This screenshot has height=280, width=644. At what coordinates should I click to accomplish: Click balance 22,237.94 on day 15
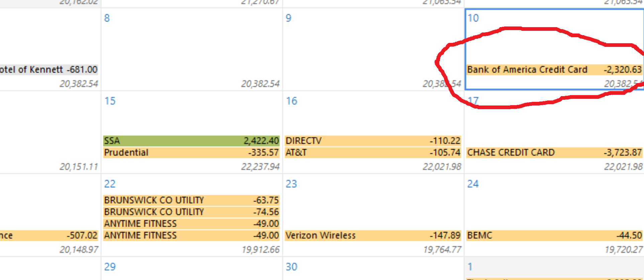pyautogui.click(x=260, y=167)
